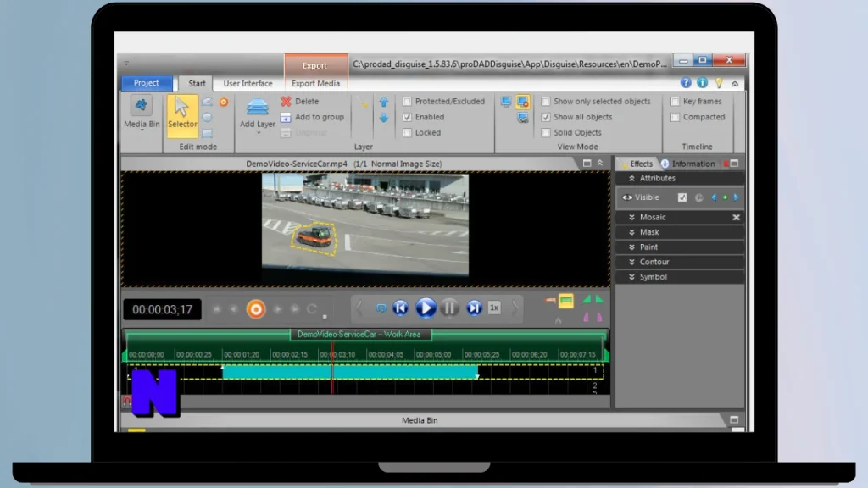868x488 pixels.
Task: Enable the Key frames checkbox
Action: (x=676, y=102)
